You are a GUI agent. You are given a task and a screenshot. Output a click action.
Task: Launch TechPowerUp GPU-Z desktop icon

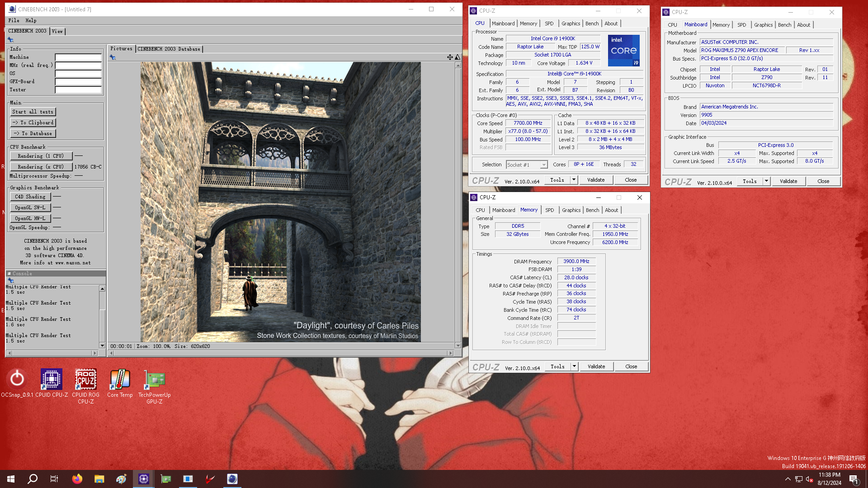(155, 386)
